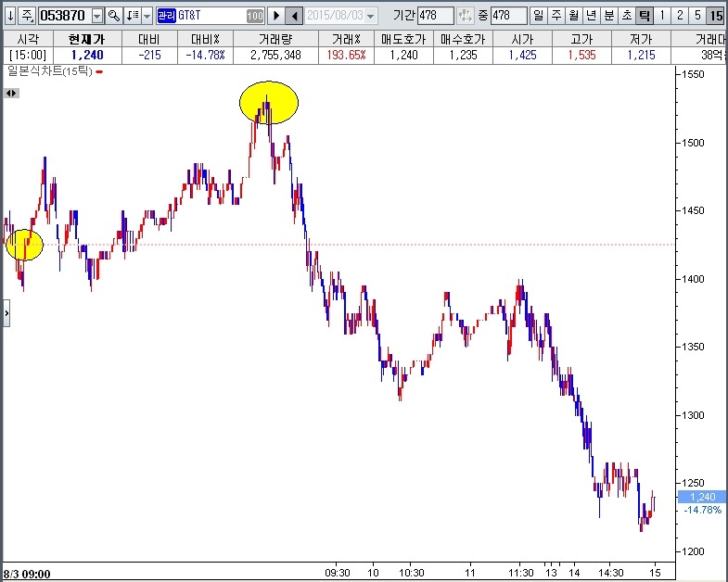Click the -215 change value
This screenshot has height=582, width=728.
(x=149, y=56)
